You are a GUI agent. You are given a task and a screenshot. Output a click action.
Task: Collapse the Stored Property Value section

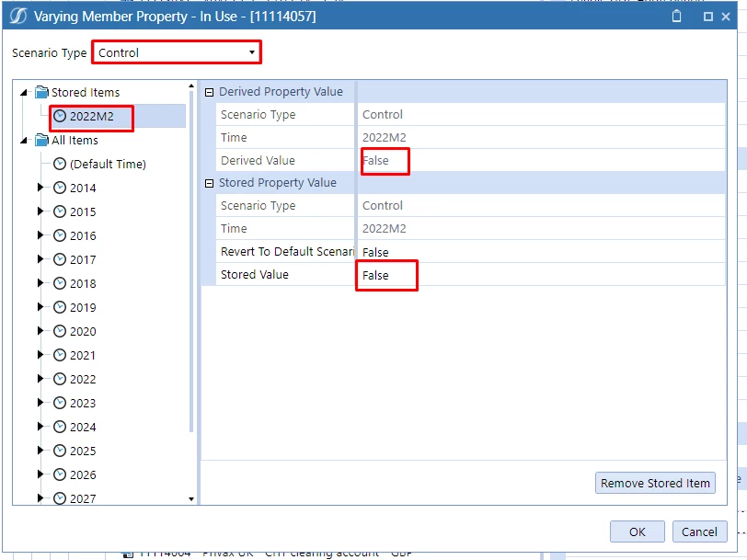point(209,183)
